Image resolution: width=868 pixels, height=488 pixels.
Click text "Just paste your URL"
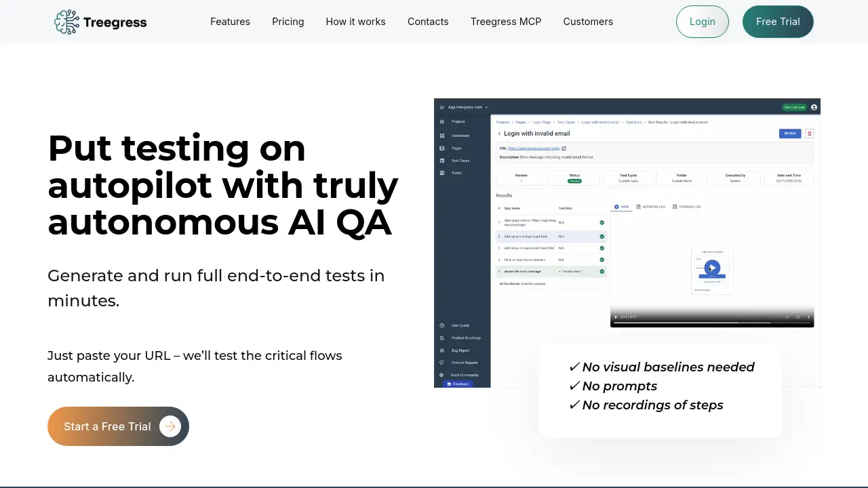point(108,355)
